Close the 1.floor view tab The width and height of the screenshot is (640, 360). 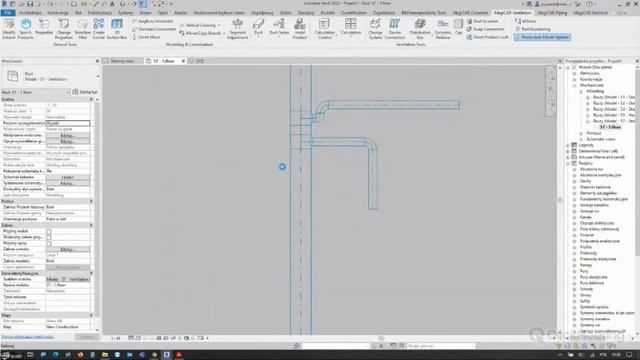click(183, 61)
